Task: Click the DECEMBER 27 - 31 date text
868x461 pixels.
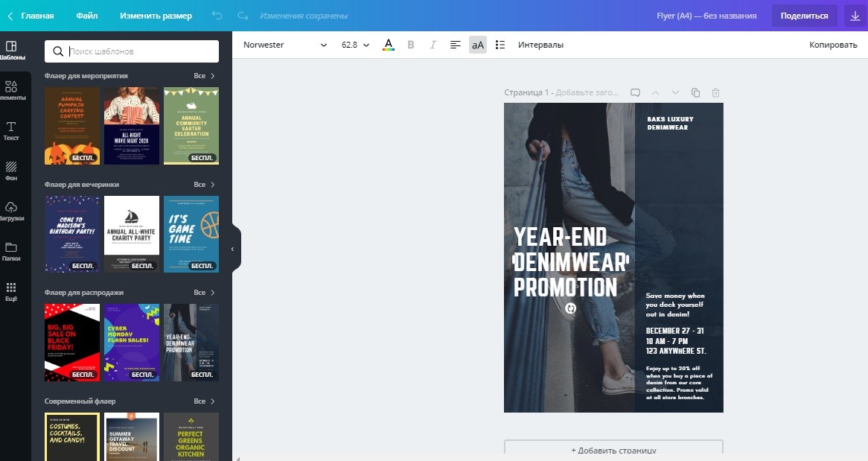Action: [674, 331]
